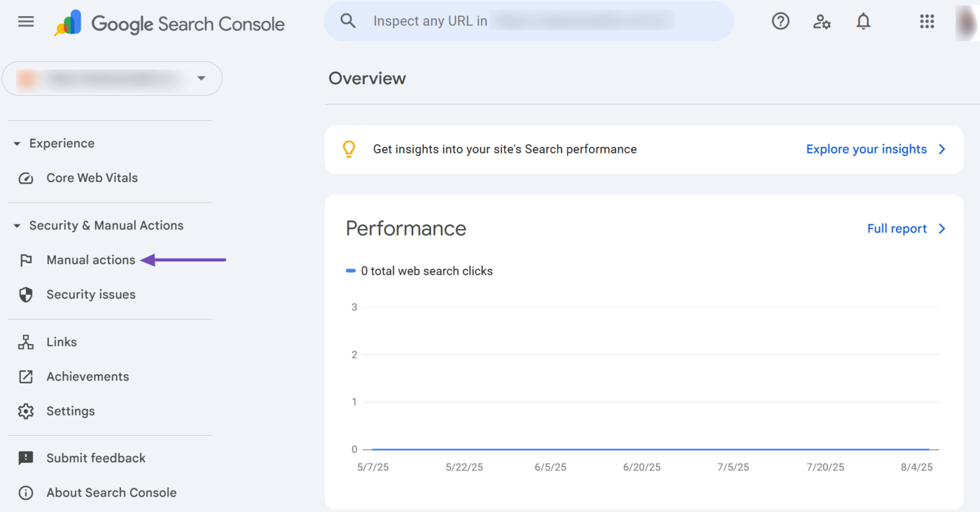Click Submit feedback in sidebar
The height and width of the screenshot is (512, 980).
tap(96, 458)
